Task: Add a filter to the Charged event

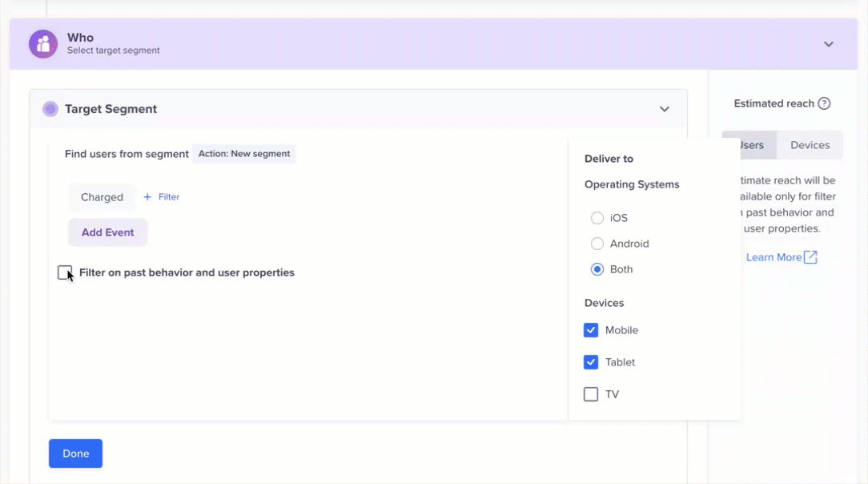Action: pyautogui.click(x=161, y=196)
